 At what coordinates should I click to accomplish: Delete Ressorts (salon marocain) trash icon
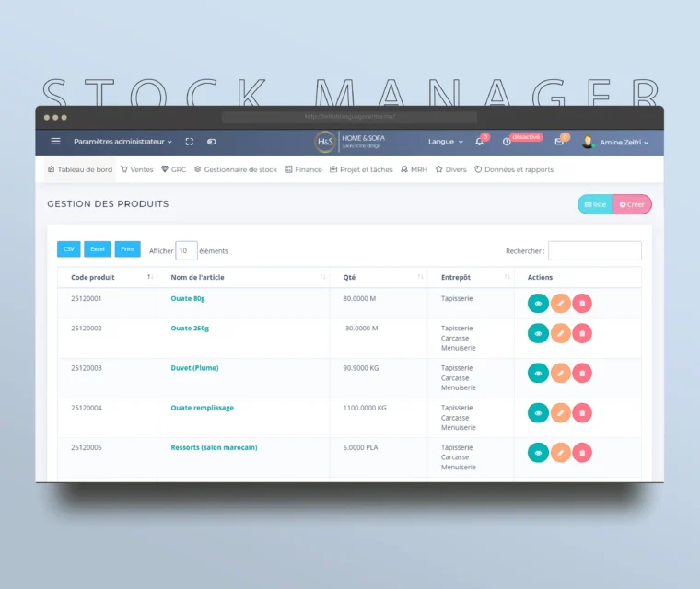click(582, 453)
